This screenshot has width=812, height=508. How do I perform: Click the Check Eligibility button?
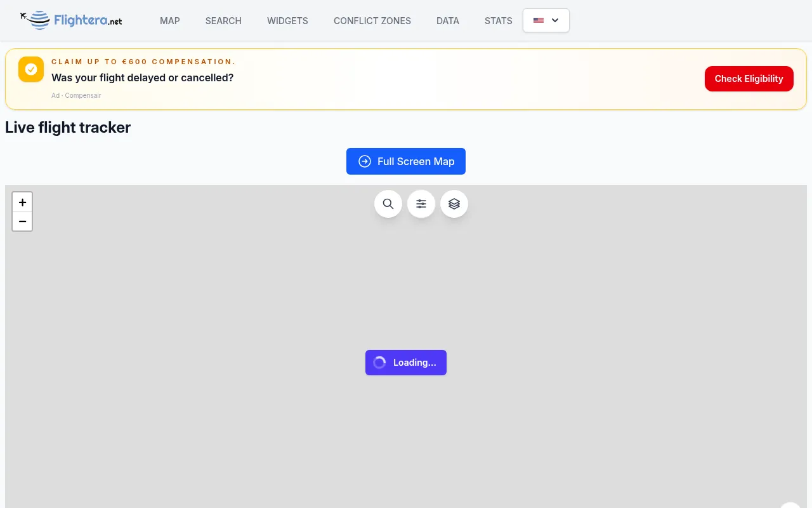[749, 79]
